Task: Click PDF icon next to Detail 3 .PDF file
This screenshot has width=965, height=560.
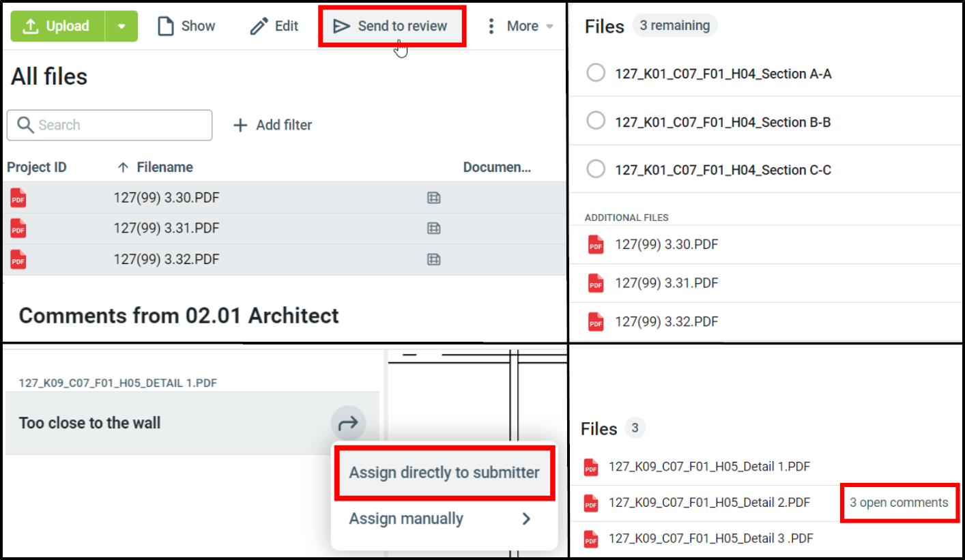Action: click(x=591, y=539)
